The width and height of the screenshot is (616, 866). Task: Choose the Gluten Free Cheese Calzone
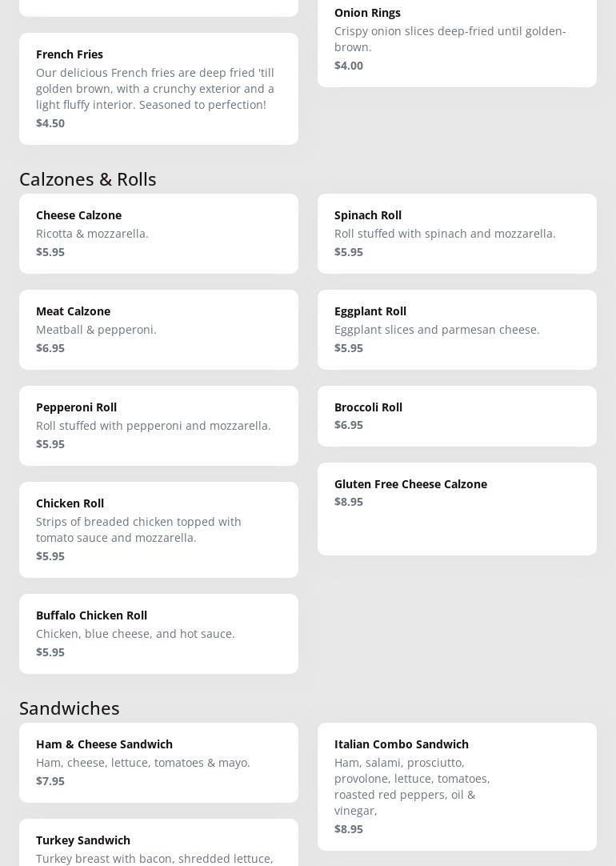coord(457,508)
